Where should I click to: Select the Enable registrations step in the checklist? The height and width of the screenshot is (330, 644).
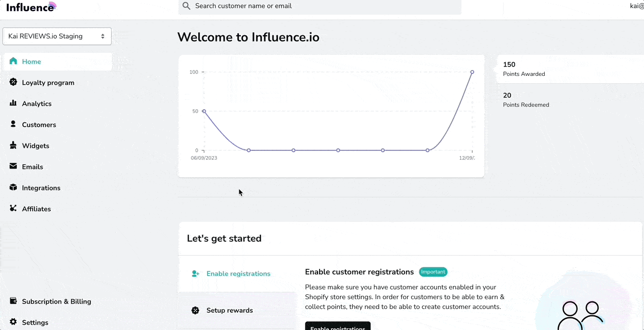pyautogui.click(x=238, y=273)
